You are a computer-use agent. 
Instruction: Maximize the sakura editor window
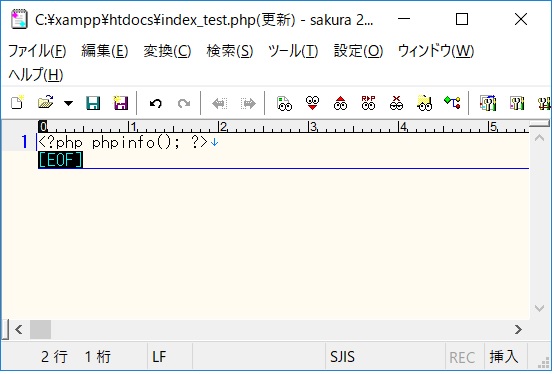(462, 19)
